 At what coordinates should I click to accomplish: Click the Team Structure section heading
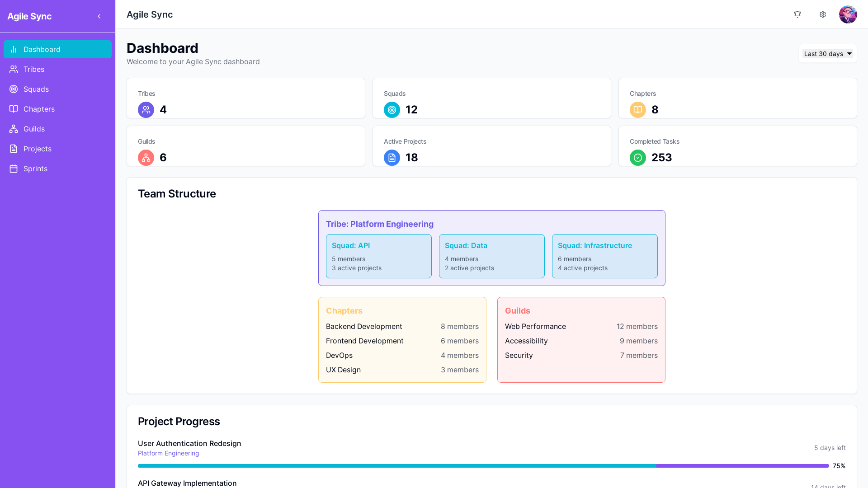tap(177, 194)
